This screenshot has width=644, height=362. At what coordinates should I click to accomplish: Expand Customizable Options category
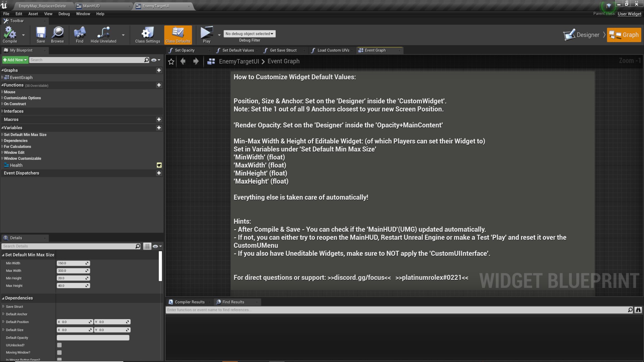(2, 98)
